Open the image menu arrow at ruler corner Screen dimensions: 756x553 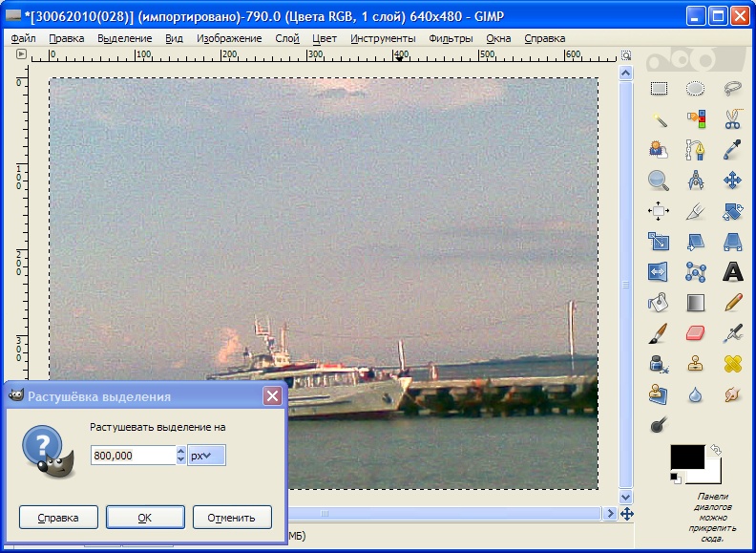21,54
